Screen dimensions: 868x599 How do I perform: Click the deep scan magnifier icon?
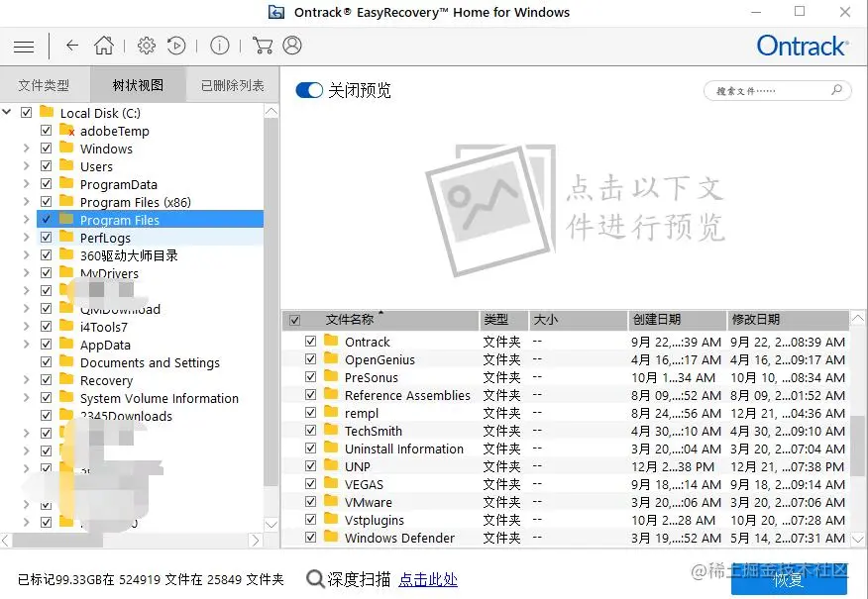coord(315,579)
